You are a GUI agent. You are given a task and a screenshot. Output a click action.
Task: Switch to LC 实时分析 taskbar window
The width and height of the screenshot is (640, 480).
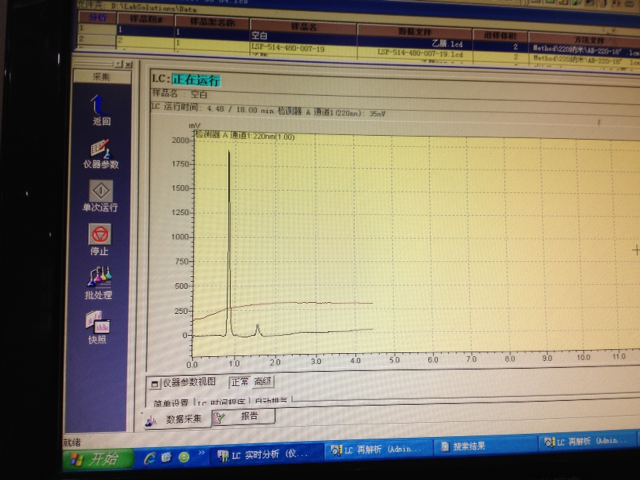(267, 454)
